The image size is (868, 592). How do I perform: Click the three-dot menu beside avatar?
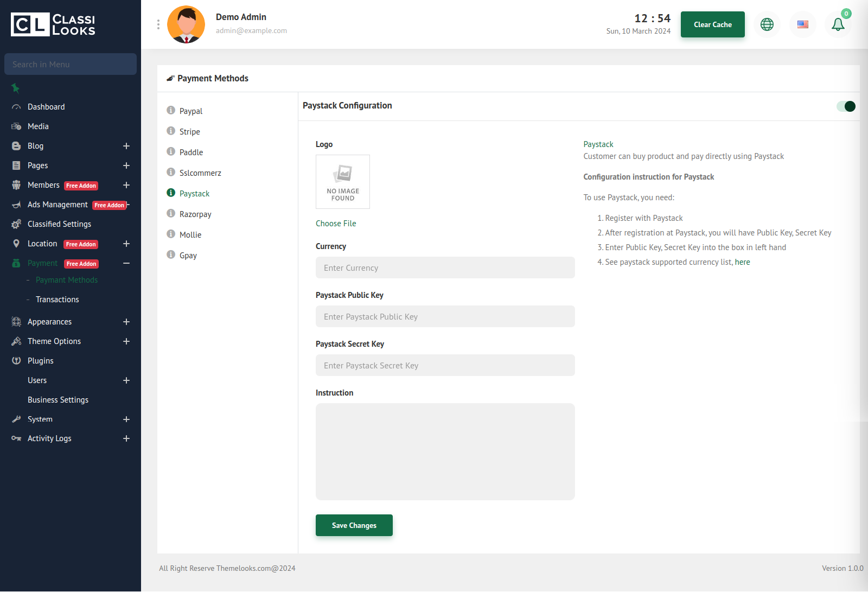158,24
